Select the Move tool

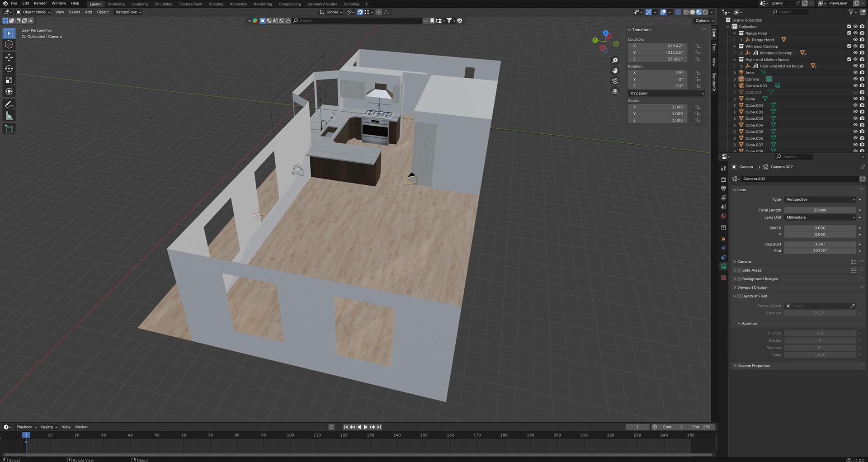[x=9, y=57]
